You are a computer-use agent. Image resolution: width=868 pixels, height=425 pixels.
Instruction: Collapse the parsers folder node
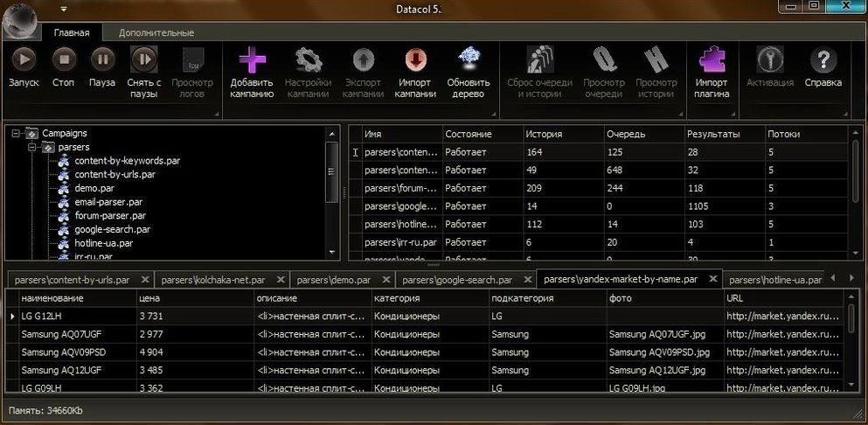point(32,148)
